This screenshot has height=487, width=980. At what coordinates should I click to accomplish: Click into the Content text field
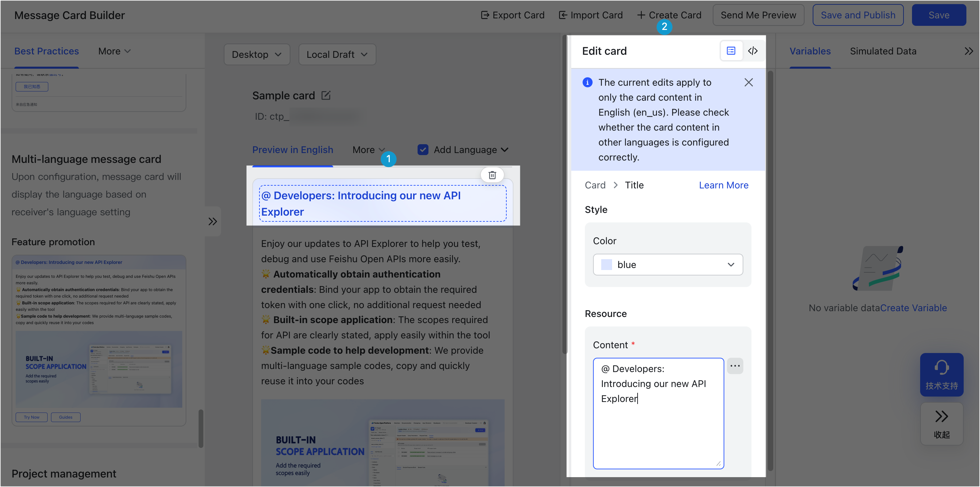click(x=658, y=413)
